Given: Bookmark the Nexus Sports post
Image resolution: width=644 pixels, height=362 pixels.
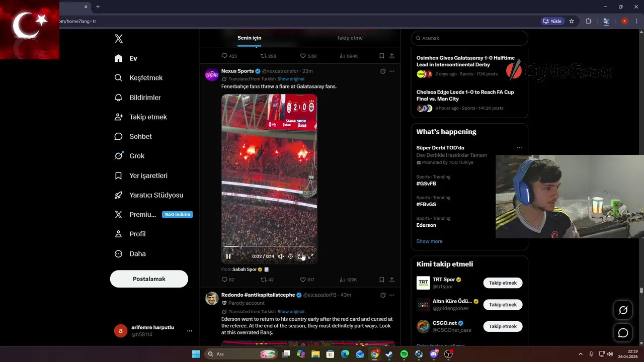Looking at the screenshot, I should point(382,280).
